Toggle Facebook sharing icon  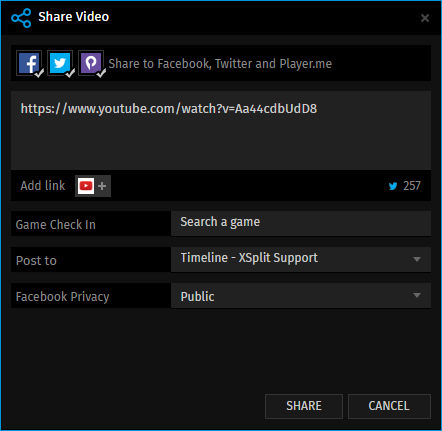[x=29, y=63]
